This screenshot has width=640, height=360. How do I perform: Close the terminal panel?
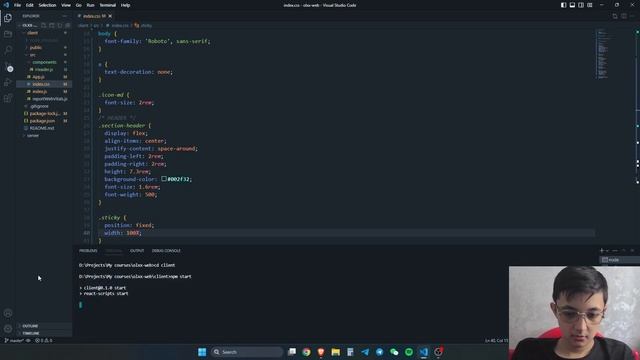click(x=632, y=251)
